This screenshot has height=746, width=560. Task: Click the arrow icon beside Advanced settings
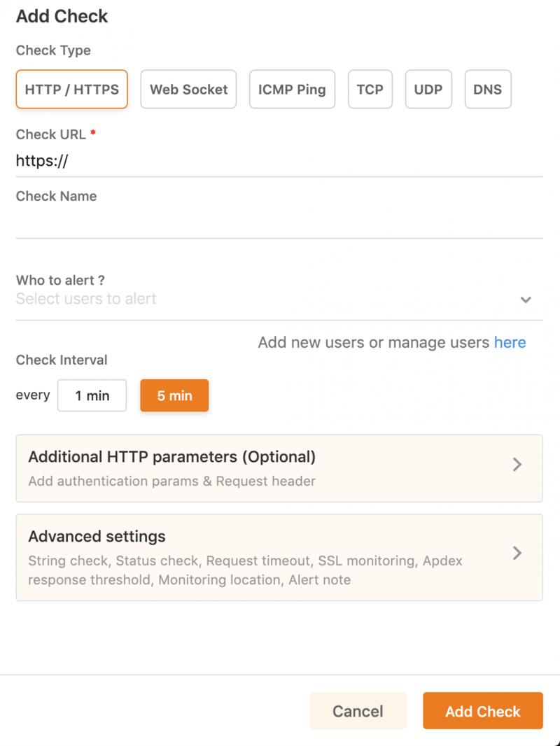(517, 553)
